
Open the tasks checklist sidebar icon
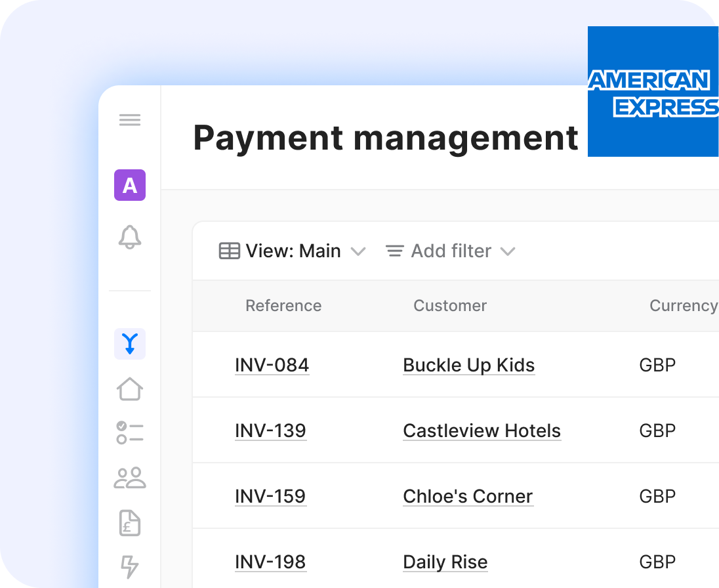130,433
